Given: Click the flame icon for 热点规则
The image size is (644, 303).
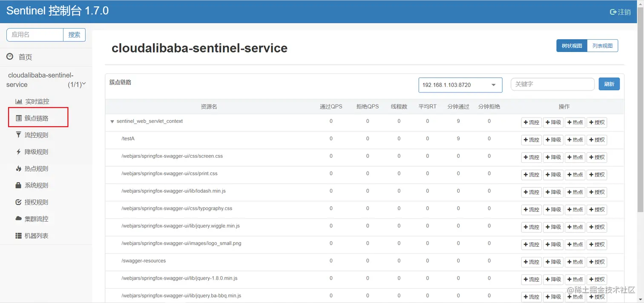Looking at the screenshot, I should 18,169.
